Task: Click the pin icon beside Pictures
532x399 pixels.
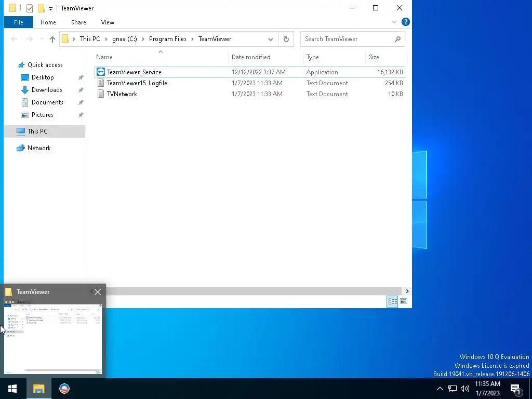Action: 81,115
